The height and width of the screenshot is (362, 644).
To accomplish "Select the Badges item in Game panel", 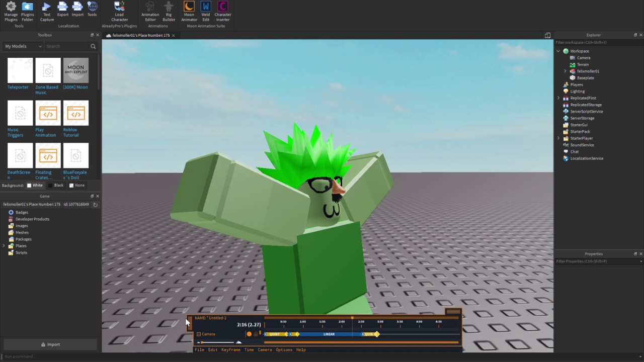I will [22, 212].
